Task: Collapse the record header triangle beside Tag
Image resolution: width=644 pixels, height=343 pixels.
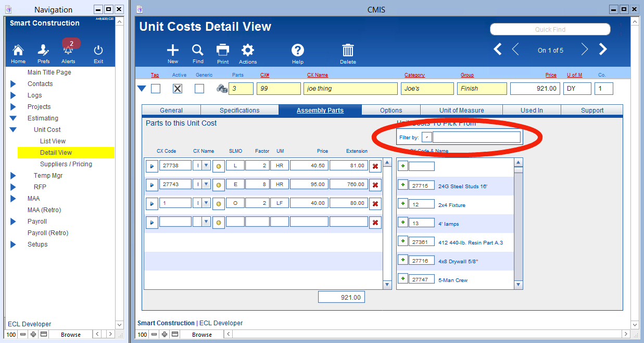Action: coord(142,89)
